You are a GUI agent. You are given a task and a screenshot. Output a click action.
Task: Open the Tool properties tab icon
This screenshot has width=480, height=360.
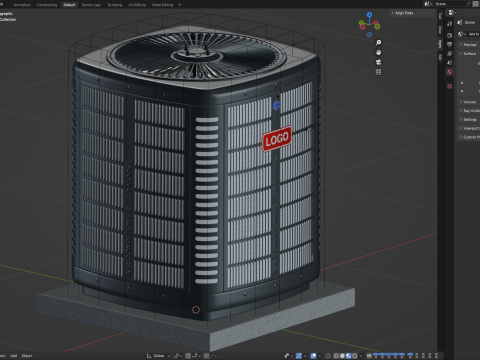tap(450, 23)
